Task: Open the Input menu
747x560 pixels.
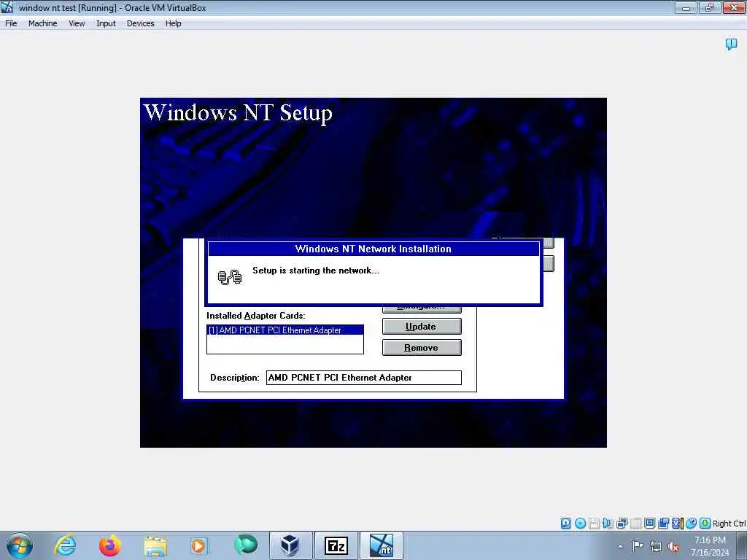Action: [106, 23]
